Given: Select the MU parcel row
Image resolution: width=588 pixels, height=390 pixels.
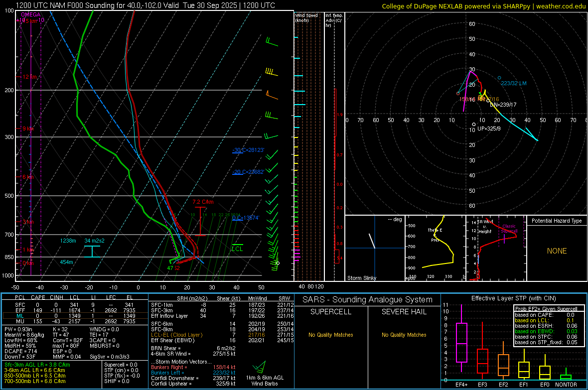Looking at the screenshot, I should [75, 321].
